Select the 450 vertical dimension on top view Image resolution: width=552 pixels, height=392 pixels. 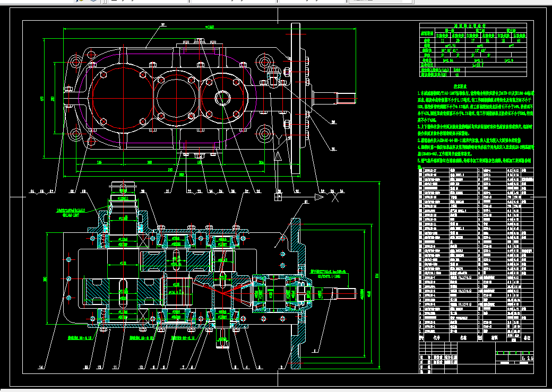[42, 99]
